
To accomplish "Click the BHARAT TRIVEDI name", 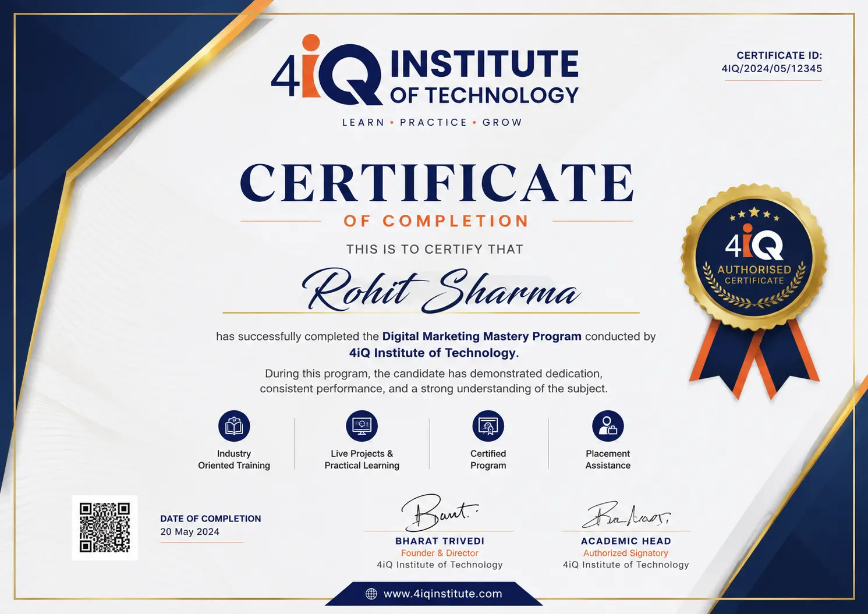I will tap(440, 541).
